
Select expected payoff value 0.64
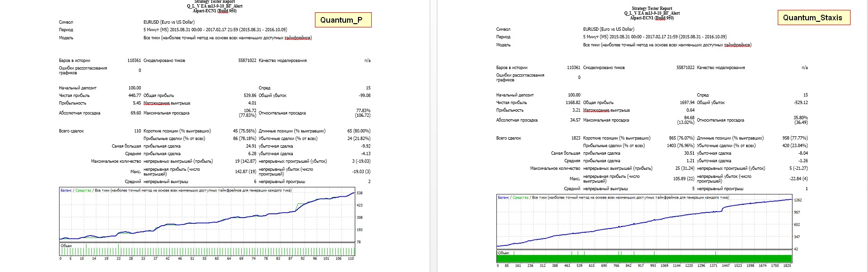pyautogui.click(x=690, y=110)
